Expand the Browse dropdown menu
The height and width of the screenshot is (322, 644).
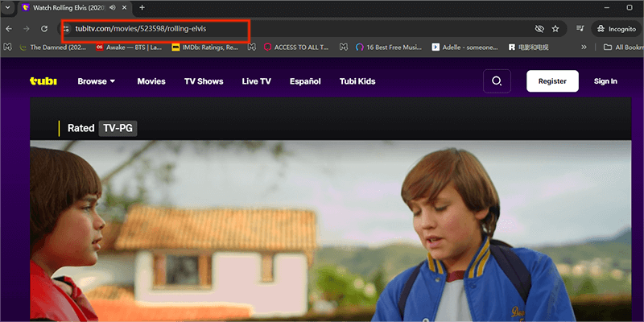coord(97,81)
